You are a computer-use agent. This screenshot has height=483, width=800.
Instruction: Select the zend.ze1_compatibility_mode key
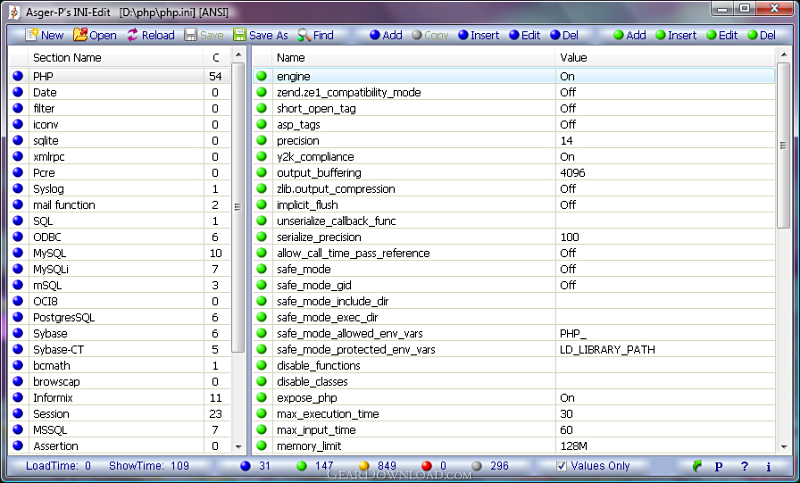coord(514,92)
